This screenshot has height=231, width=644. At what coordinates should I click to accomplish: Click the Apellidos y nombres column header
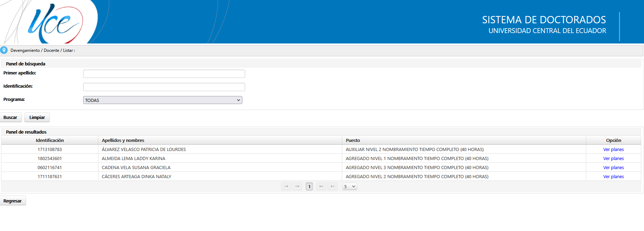pyautogui.click(x=220, y=140)
